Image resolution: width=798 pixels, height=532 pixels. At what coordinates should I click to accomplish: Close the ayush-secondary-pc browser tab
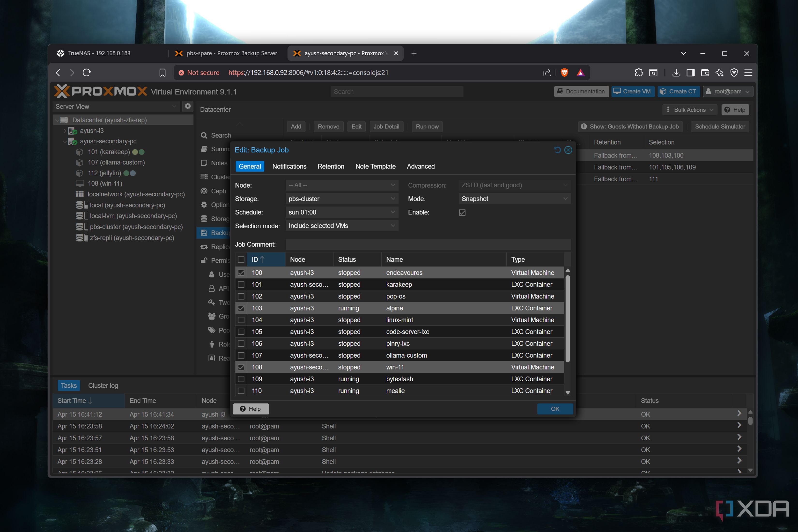coord(396,53)
